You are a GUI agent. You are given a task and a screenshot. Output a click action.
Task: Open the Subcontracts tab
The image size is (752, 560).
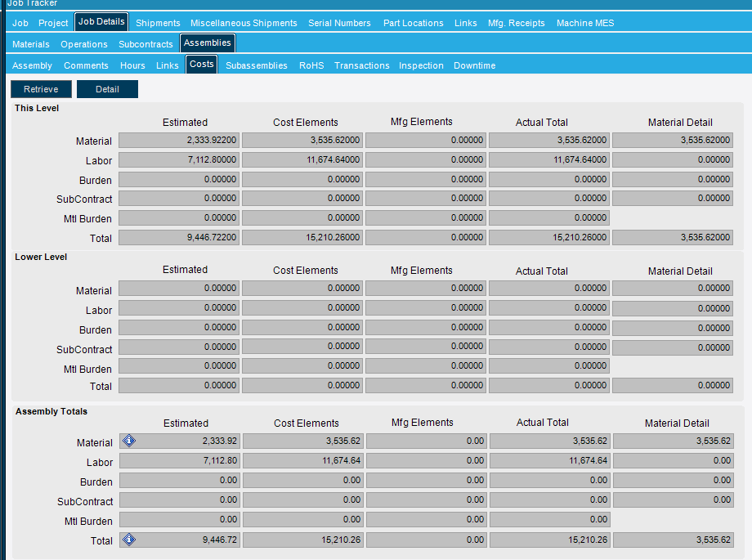click(x=145, y=44)
